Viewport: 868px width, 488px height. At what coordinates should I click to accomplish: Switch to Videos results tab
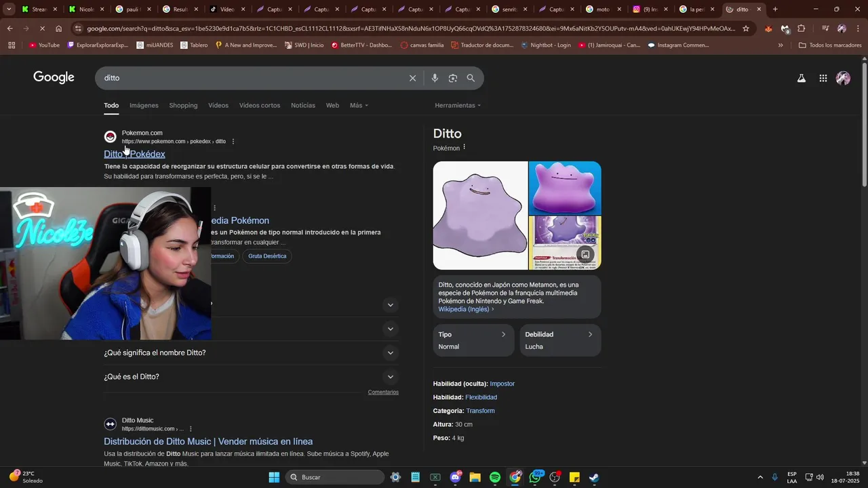click(218, 105)
